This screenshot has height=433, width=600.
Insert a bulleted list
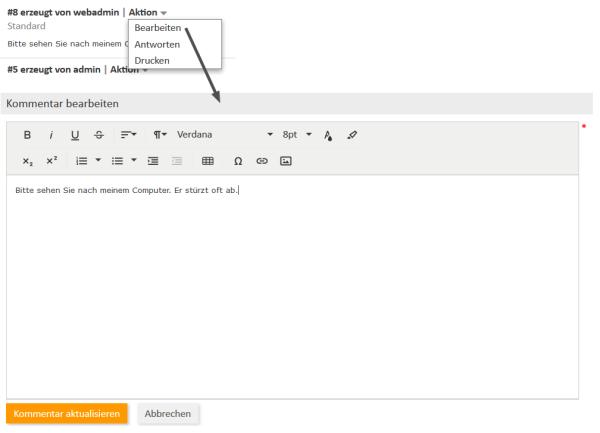coord(117,161)
